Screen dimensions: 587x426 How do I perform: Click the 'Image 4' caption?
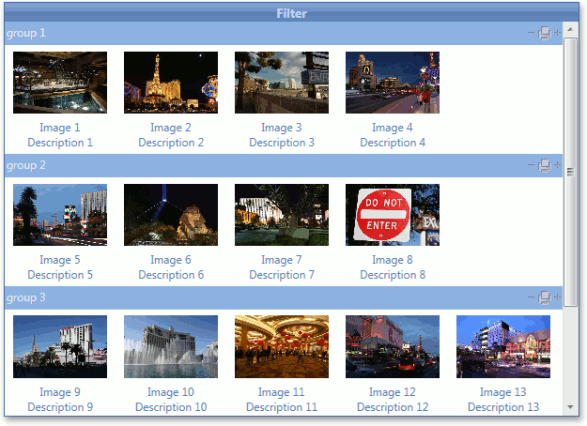pos(392,128)
